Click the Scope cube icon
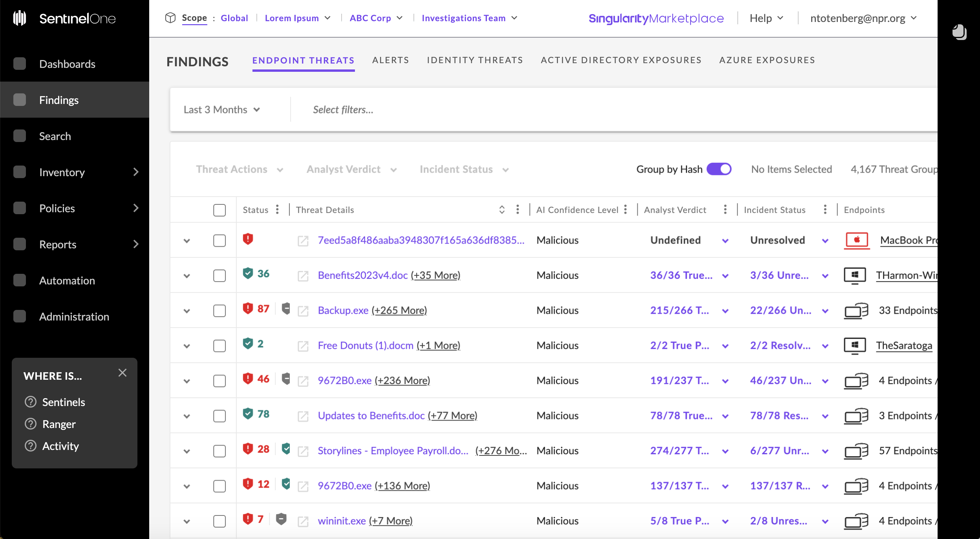Screen dimensions: 980x539 [x=170, y=18]
